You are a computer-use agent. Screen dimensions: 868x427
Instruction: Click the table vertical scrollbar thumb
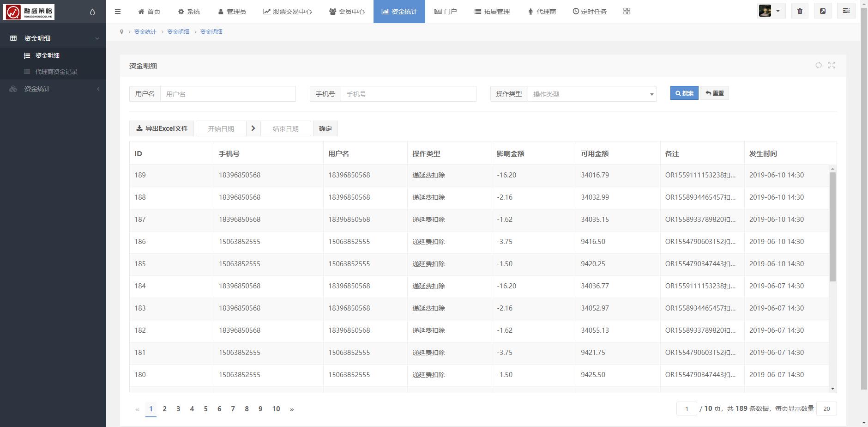(x=832, y=227)
